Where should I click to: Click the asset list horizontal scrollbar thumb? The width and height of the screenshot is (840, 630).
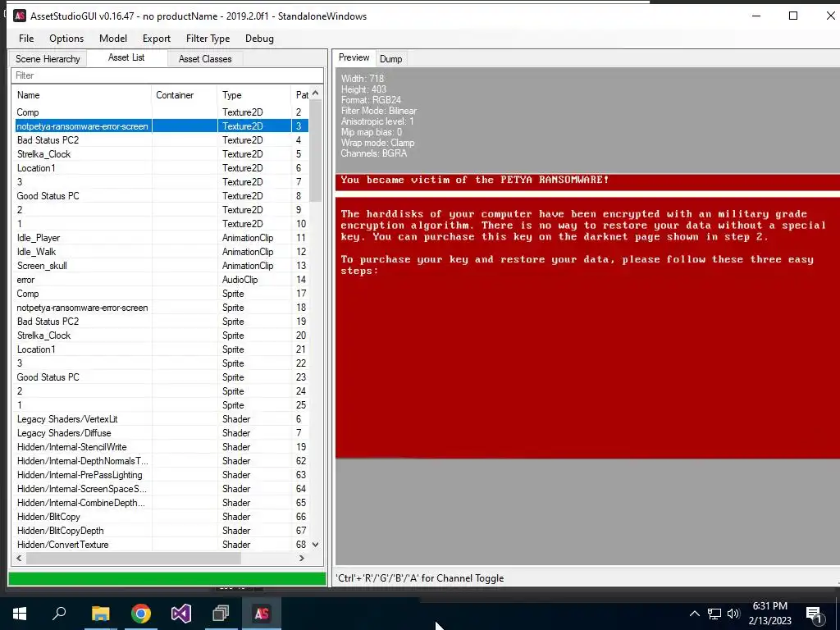[134, 558]
